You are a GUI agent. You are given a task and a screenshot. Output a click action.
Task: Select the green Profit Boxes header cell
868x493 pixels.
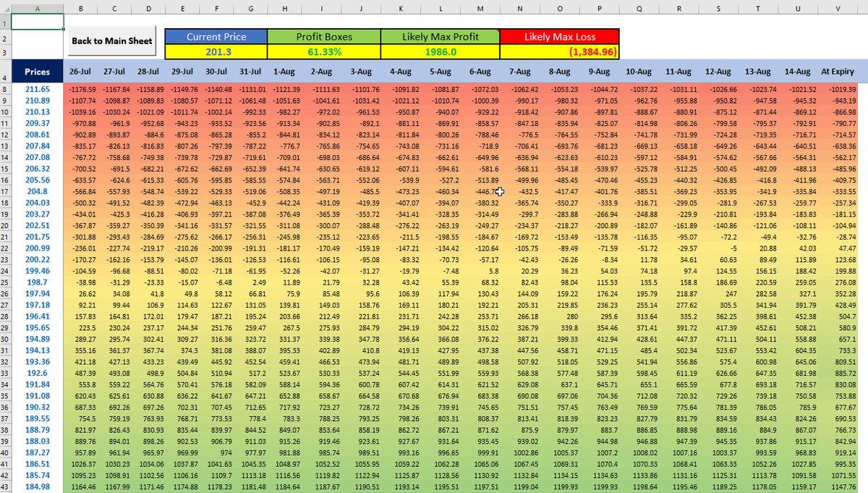pos(324,36)
